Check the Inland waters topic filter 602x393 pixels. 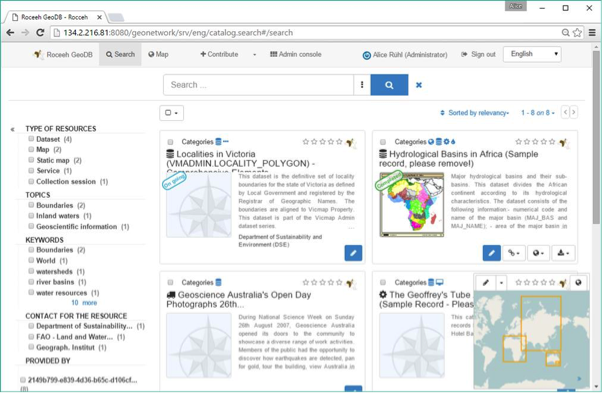[31, 215]
